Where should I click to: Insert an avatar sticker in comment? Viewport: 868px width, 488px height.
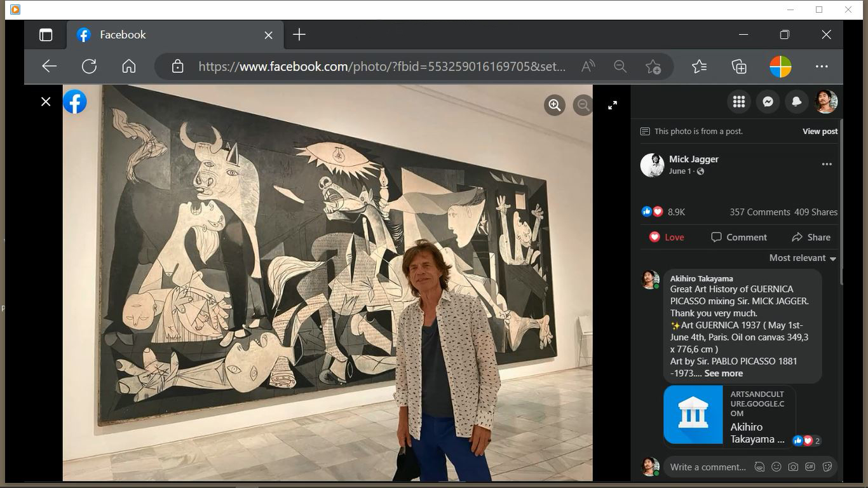pos(759,467)
